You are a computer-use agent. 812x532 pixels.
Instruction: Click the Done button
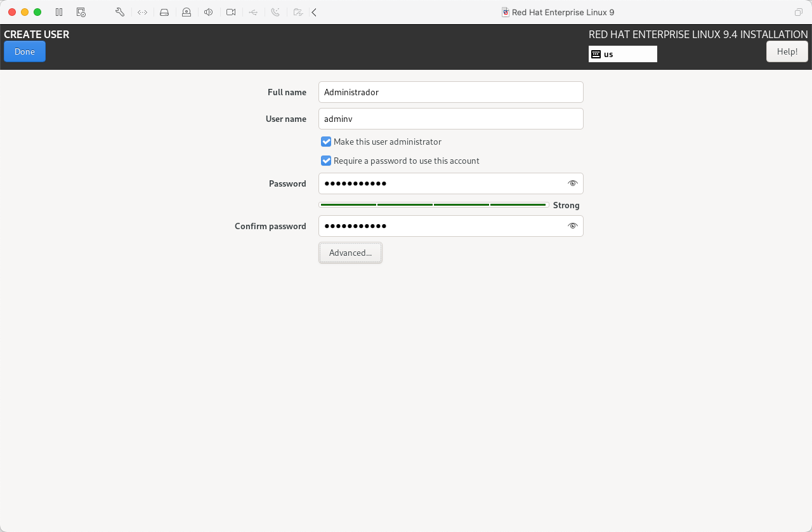(25, 51)
